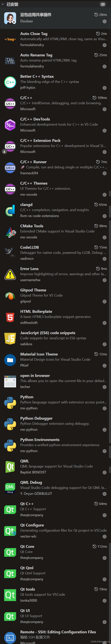This screenshot has width=111, height=644.
Task: Select the C/C++ Runner extension title
Action: click(x=33, y=162)
